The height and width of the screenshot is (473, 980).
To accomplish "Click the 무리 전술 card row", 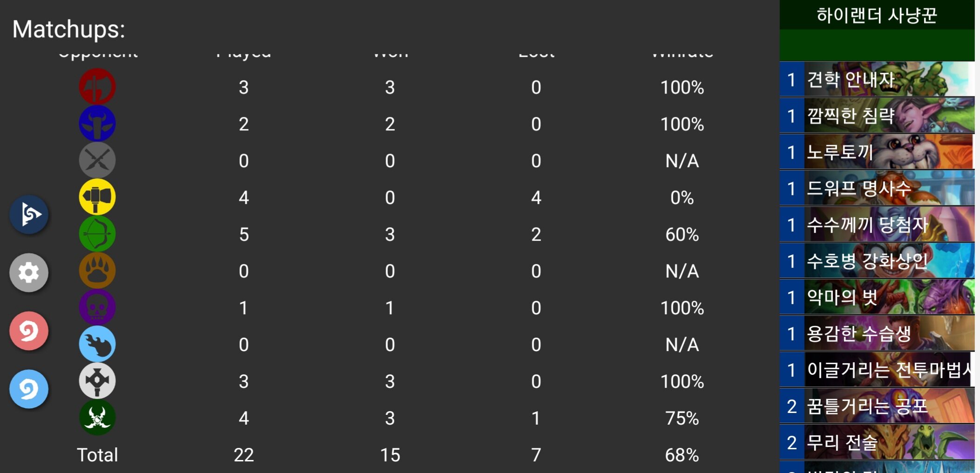I will coord(877,442).
